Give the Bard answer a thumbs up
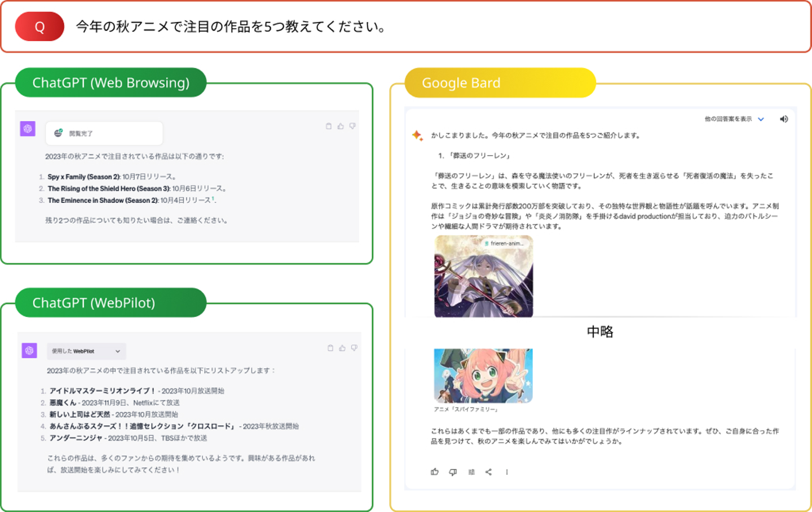This screenshot has width=812, height=512. coord(435,472)
